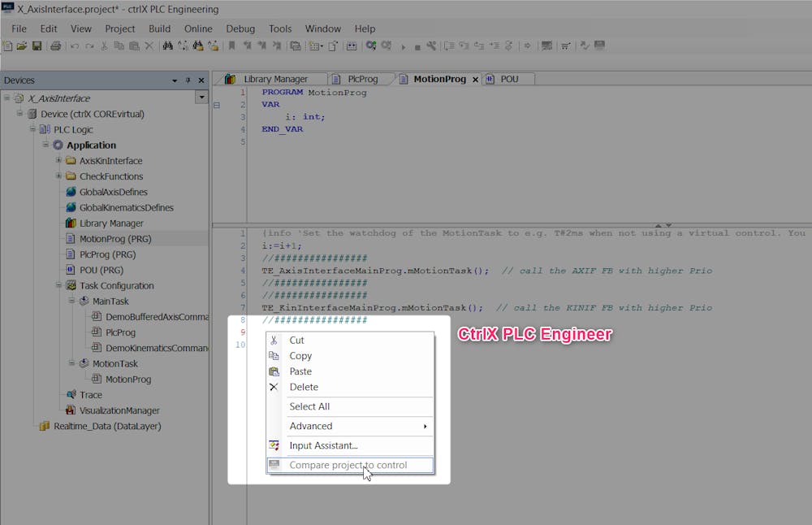
Task: Redo the last edit via toolbar
Action: (90, 46)
